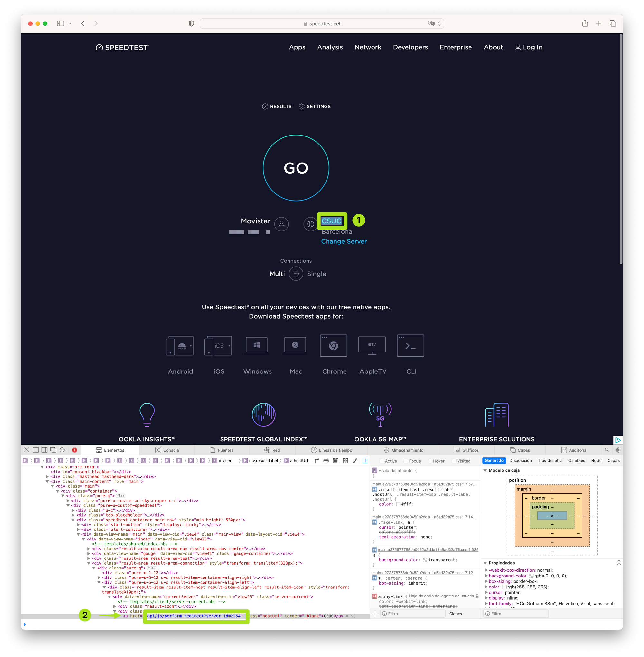Close the Web Inspector with the X icon
This screenshot has width=644, height=657.
point(27,450)
